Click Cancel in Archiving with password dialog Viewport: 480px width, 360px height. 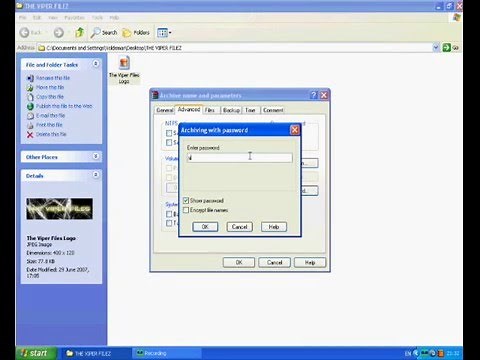(x=239, y=227)
